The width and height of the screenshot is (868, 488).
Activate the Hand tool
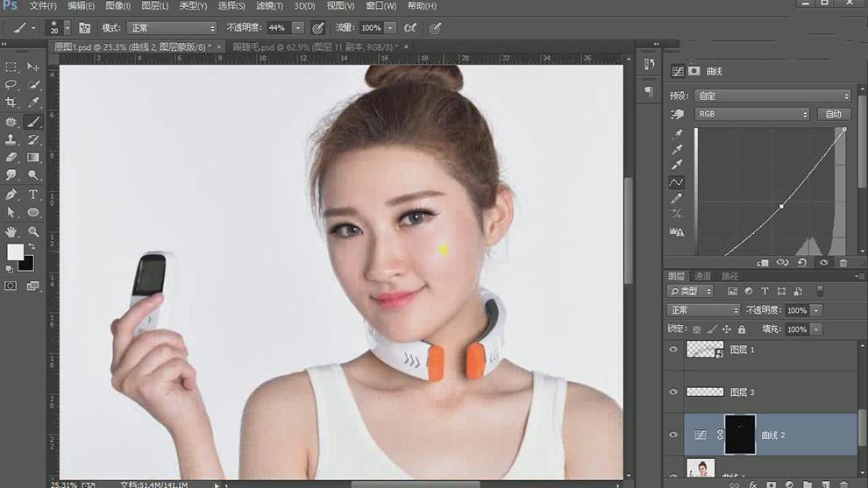tap(11, 232)
